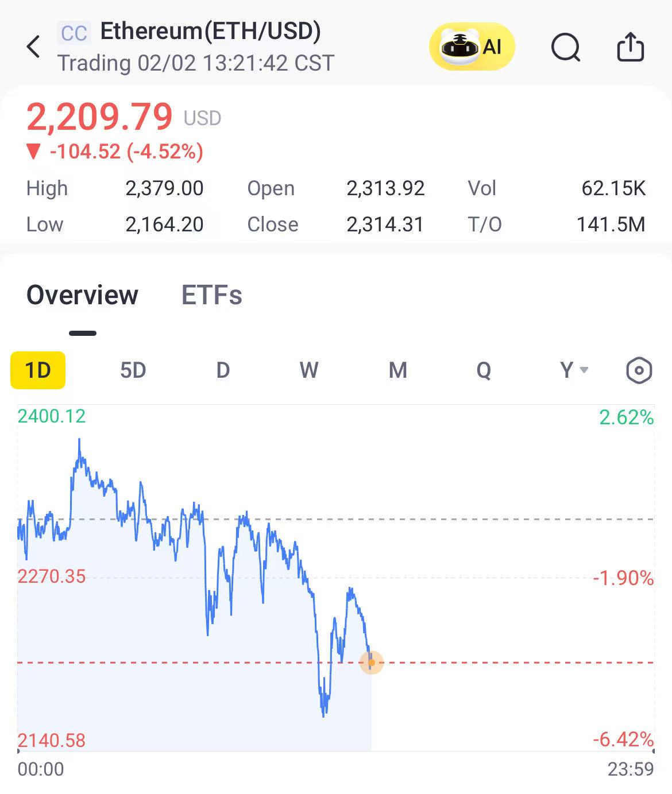Switch chart to 5D period

(133, 370)
